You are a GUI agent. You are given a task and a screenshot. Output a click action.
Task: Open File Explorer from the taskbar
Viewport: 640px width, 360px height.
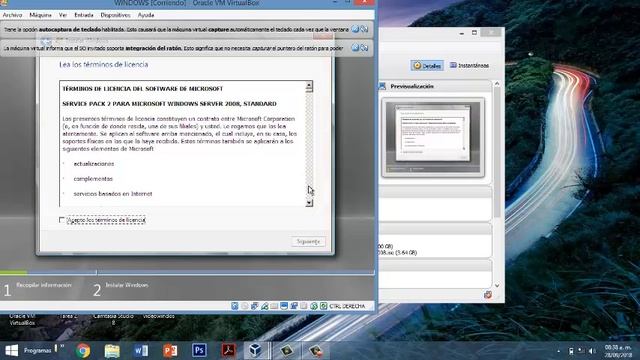click(112, 351)
